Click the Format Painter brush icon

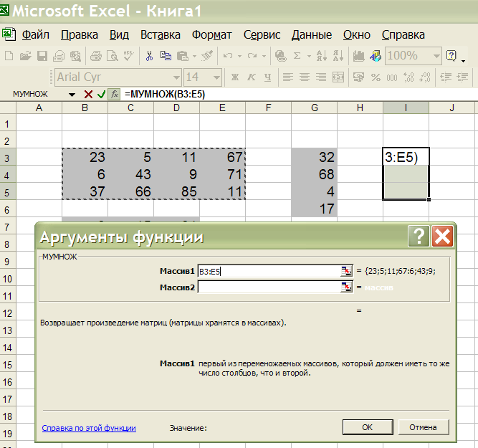[207, 56]
